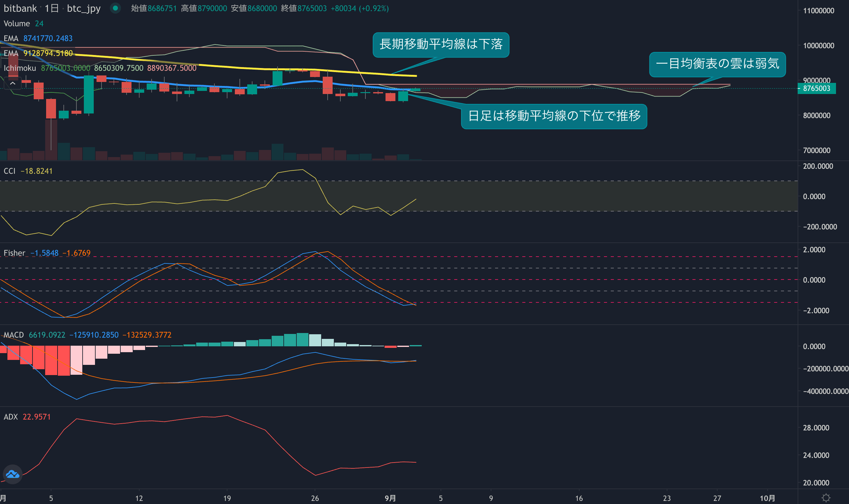Image resolution: width=849 pixels, height=504 pixels.
Task: Click the green market status dot
Action: [115, 8]
